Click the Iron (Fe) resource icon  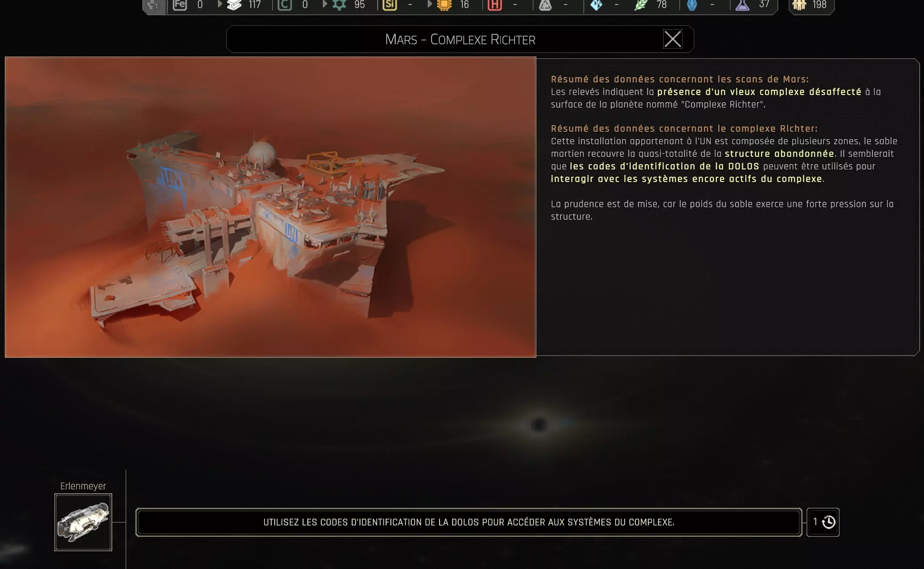point(179,5)
